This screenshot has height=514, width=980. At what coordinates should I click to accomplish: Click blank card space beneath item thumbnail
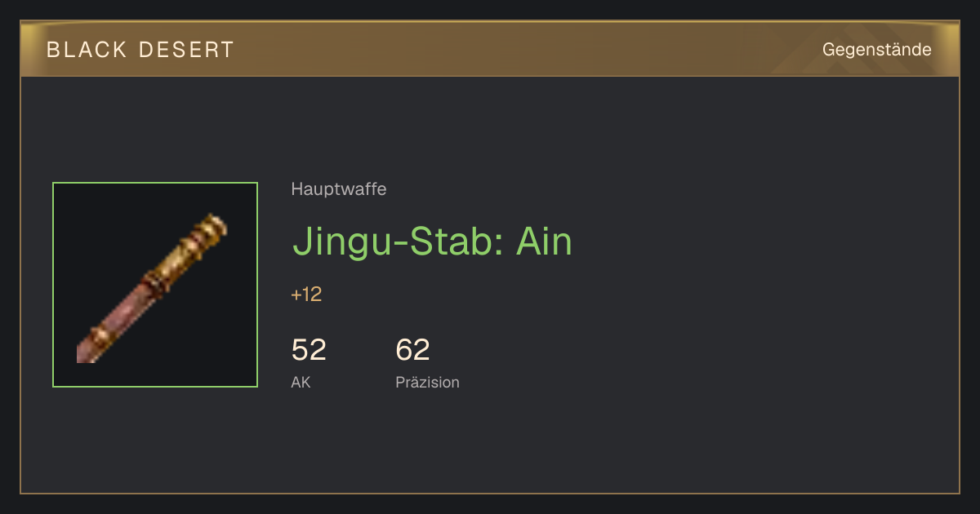[x=155, y=441]
